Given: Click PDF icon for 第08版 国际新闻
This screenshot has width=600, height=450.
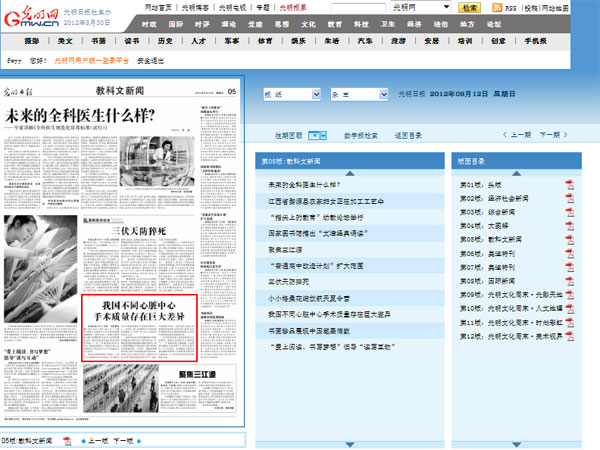Looking at the screenshot, I should pos(568,282).
